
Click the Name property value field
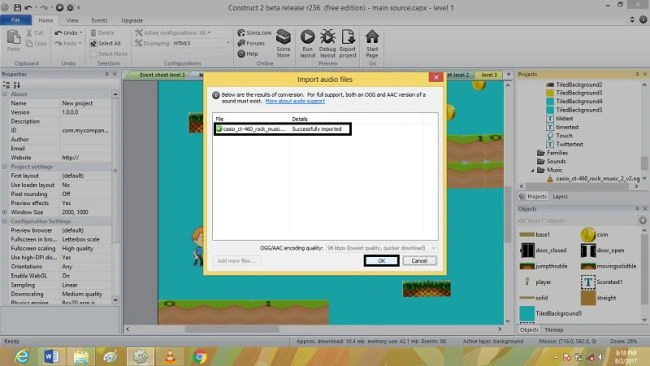pos(85,103)
